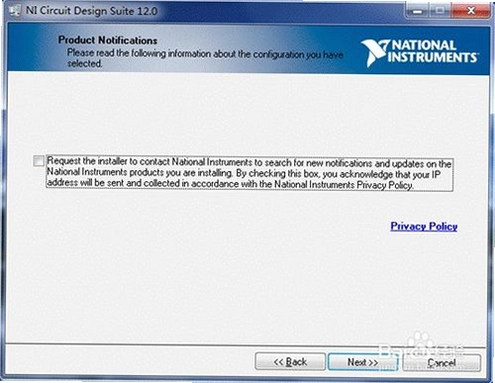The height and width of the screenshot is (383, 495).
Task: Click the grayed-out maximize button
Action: (439, 12)
